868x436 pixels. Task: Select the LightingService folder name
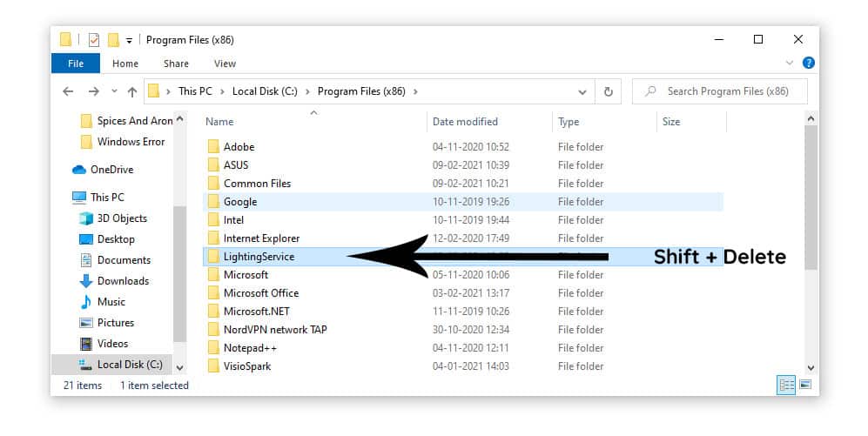(x=259, y=256)
